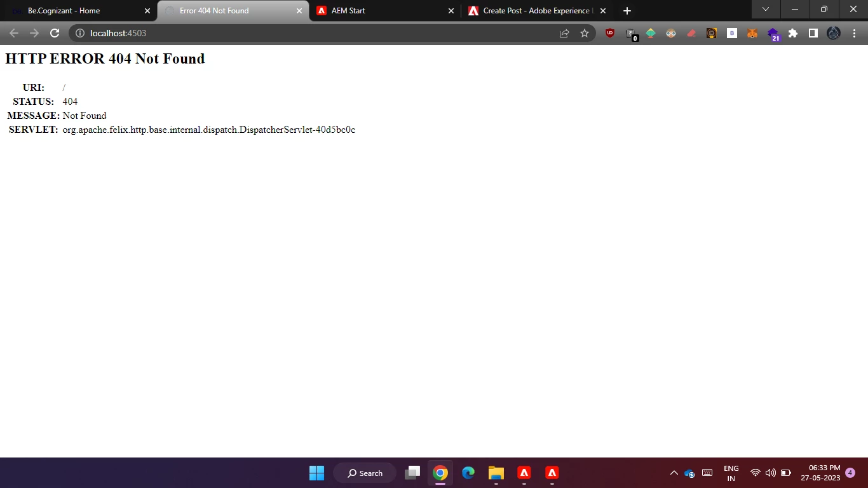The height and width of the screenshot is (488, 868).
Task: Switch to Create Post - Adobe Experience tab
Action: coord(537,11)
